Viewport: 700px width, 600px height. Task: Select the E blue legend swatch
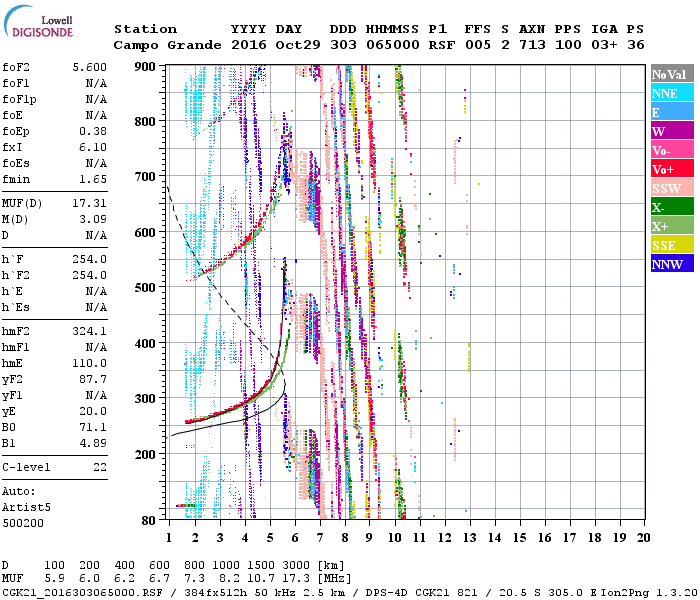coord(672,112)
